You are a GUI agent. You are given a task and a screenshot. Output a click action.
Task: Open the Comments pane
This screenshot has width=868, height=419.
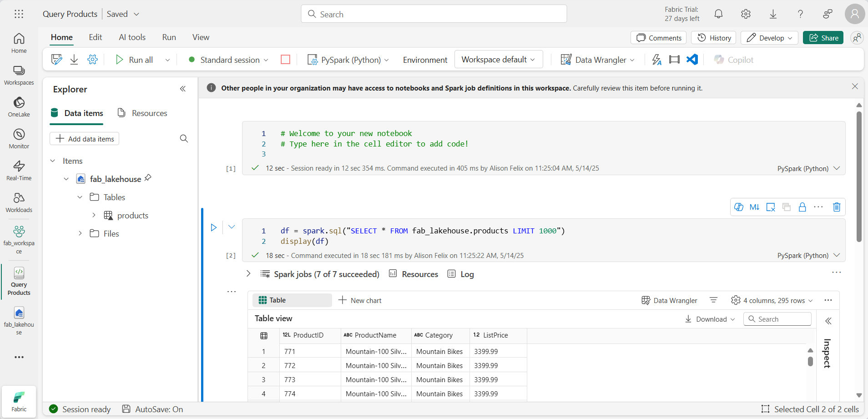[659, 38]
